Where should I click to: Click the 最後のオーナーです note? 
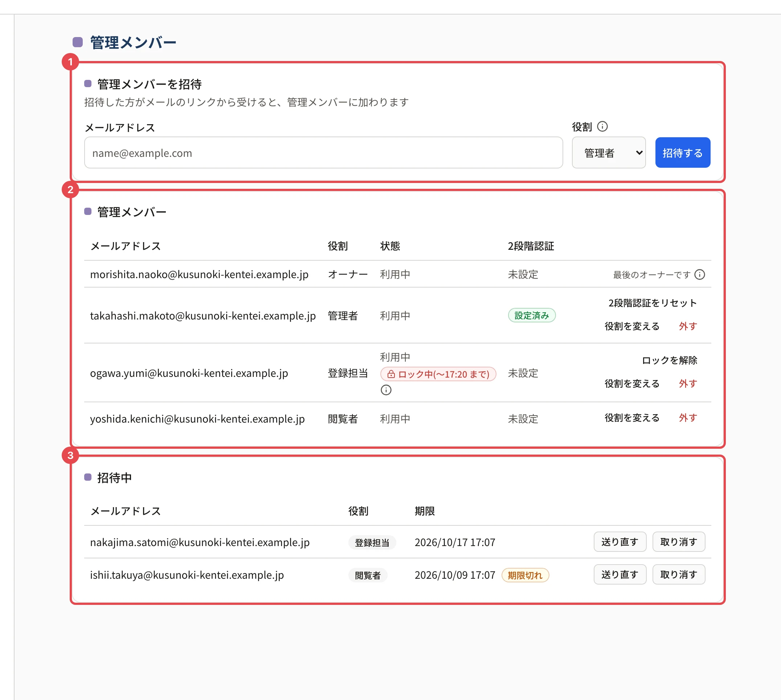click(x=651, y=274)
